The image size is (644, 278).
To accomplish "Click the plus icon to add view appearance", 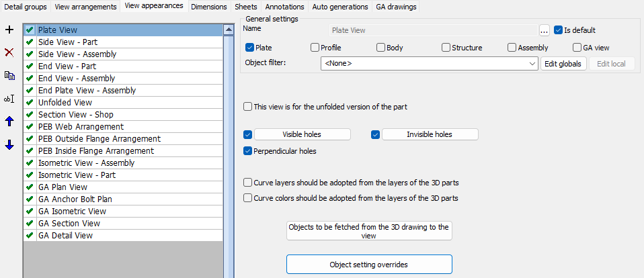I will point(9,30).
